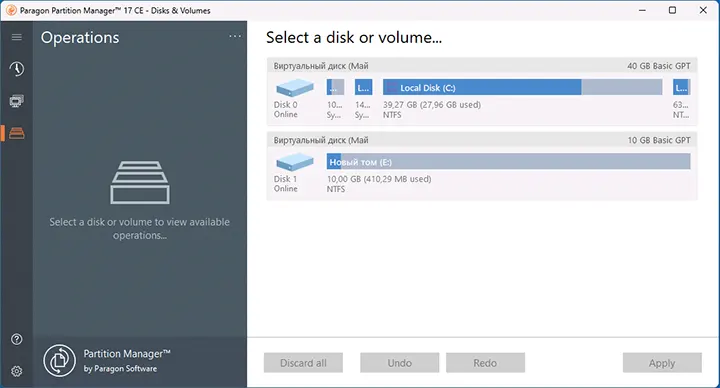
Task: Click the Disk 0 Online label
Action: [x=286, y=110]
